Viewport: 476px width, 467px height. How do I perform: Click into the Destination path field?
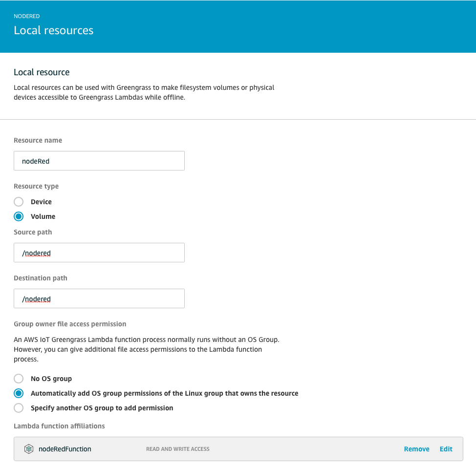pos(99,298)
